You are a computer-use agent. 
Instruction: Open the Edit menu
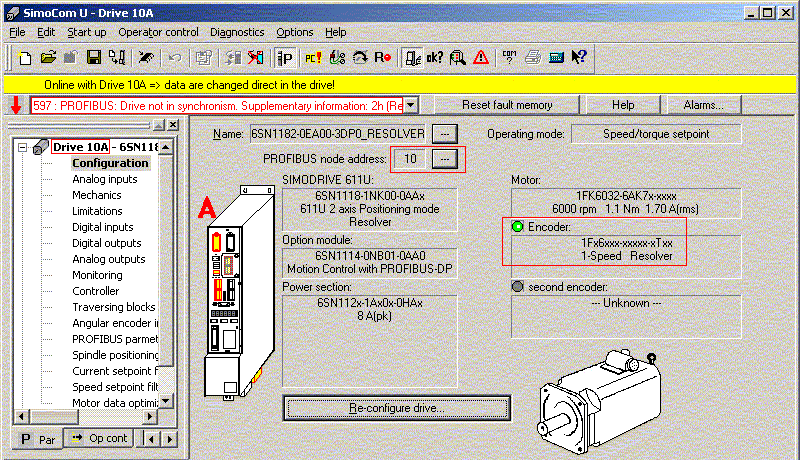(x=46, y=32)
